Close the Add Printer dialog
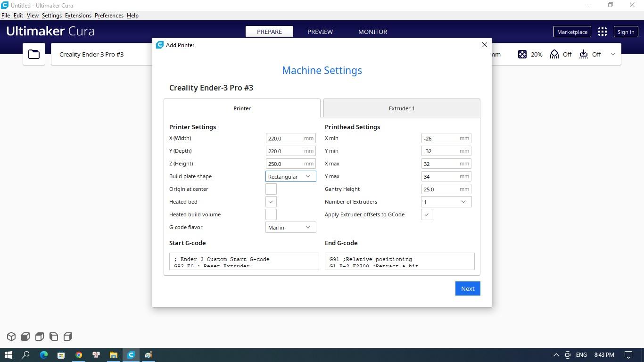The image size is (644, 362). click(x=484, y=45)
